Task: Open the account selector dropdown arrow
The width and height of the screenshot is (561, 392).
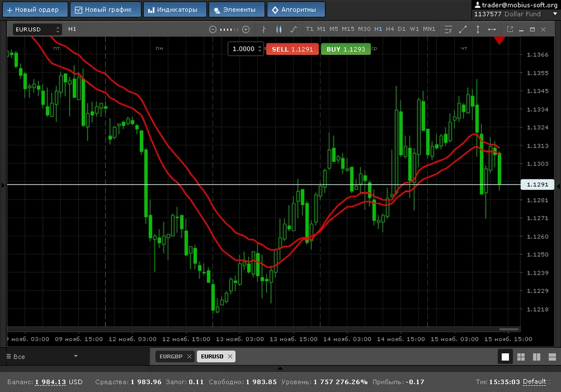Action: [555, 14]
